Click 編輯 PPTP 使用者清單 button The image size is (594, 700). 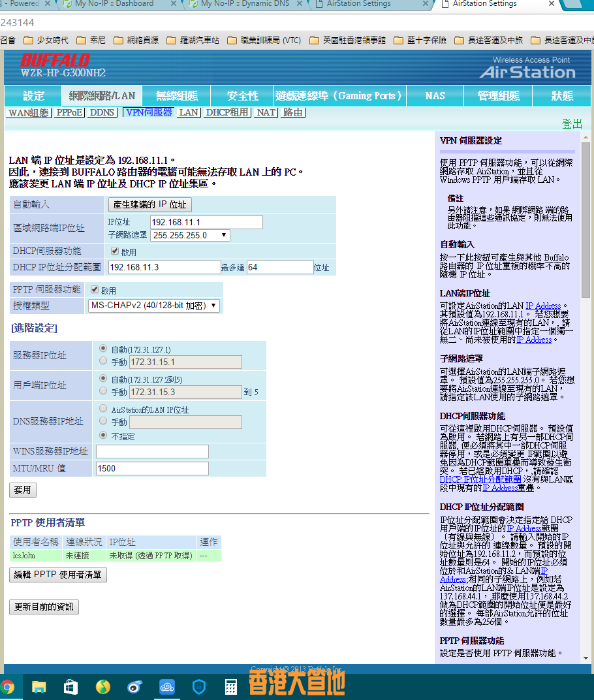click(x=58, y=575)
